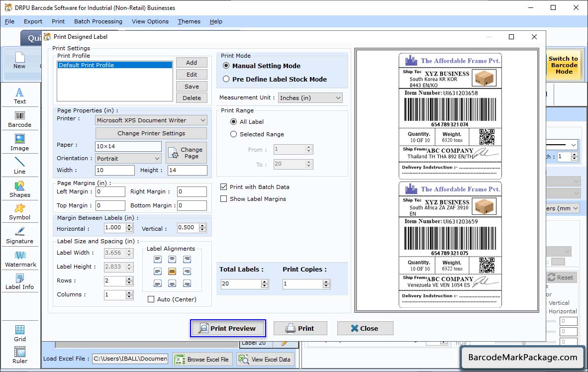Choose Selected Range option
This screenshot has width=588, height=372.
click(257, 134)
